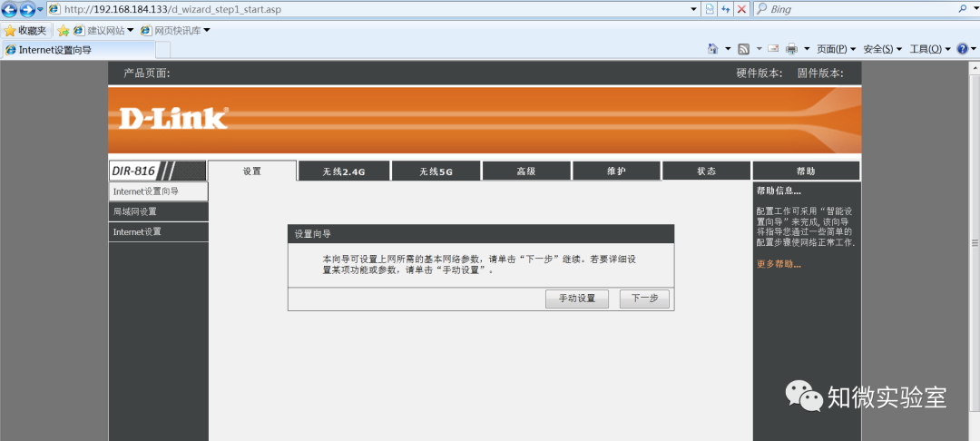Click the 手动设置 button
Viewport: 980px width, 441px height.
(577, 299)
